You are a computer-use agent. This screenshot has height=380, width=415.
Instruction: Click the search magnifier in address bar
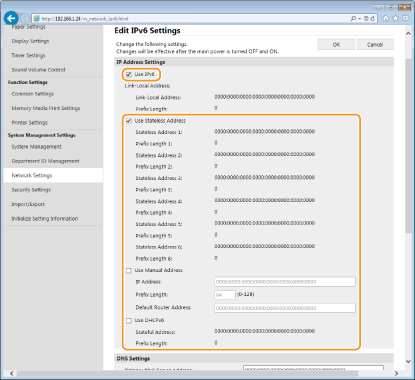point(353,19)
